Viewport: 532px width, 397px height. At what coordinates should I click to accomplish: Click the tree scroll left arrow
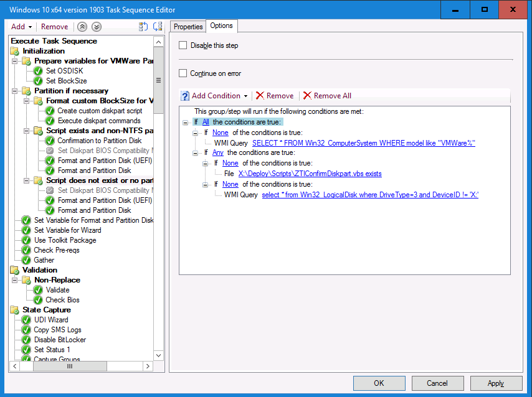point(14,366)
